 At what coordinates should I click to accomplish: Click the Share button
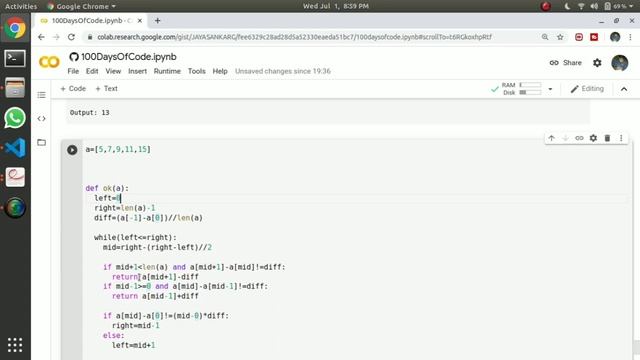(566, 63)
